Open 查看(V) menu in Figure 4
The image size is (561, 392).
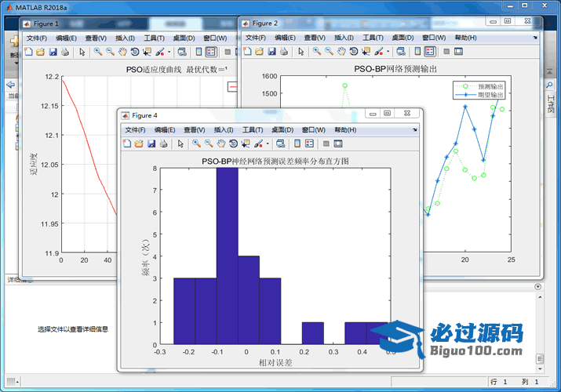195,130
